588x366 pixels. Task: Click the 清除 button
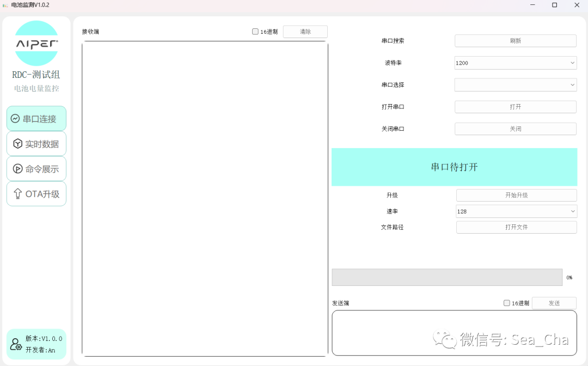tap(305, 32)
